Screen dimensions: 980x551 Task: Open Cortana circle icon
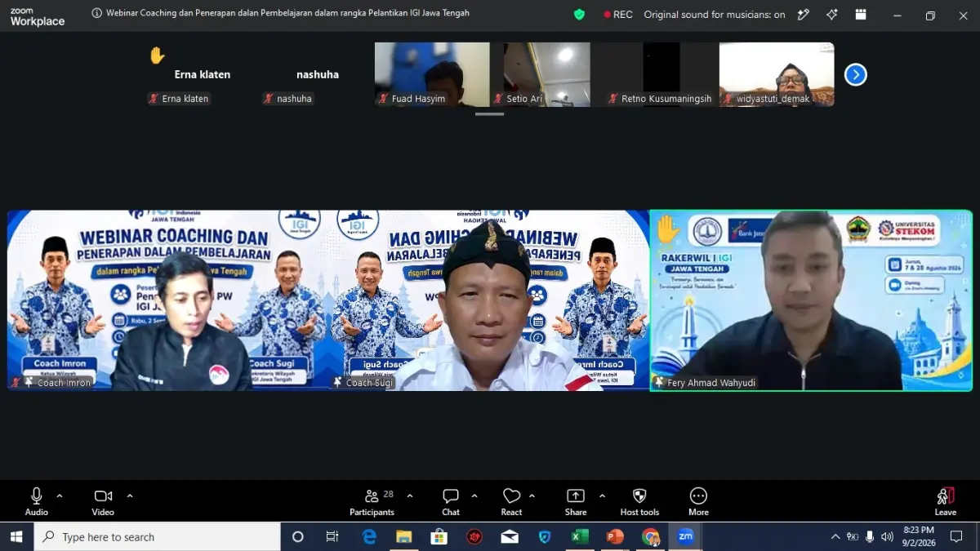tap(297, 536)
